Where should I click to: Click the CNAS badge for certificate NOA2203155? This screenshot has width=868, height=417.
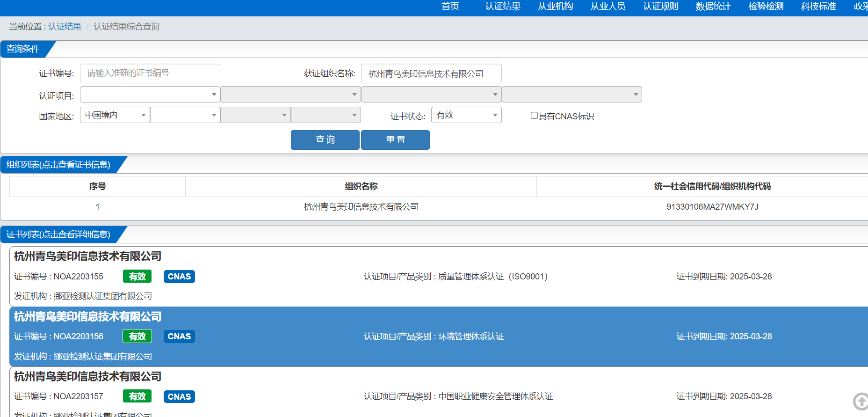coord(179,277)
